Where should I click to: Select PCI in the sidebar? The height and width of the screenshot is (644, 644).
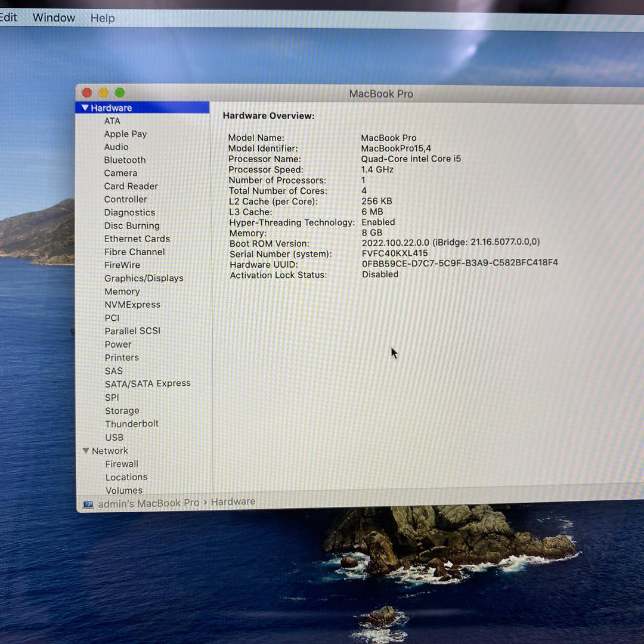pos(112,318)
